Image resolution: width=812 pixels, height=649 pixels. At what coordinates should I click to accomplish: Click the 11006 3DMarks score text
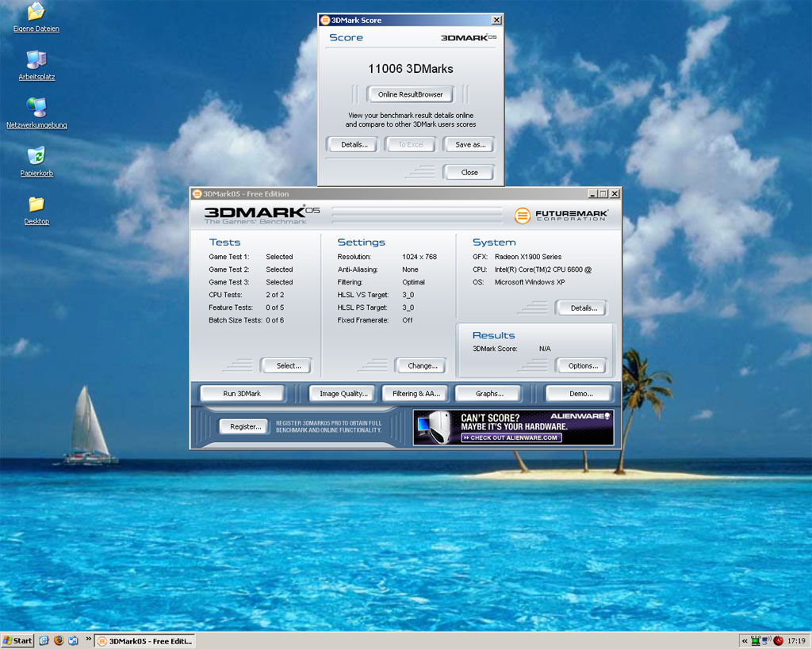[410, 69]
